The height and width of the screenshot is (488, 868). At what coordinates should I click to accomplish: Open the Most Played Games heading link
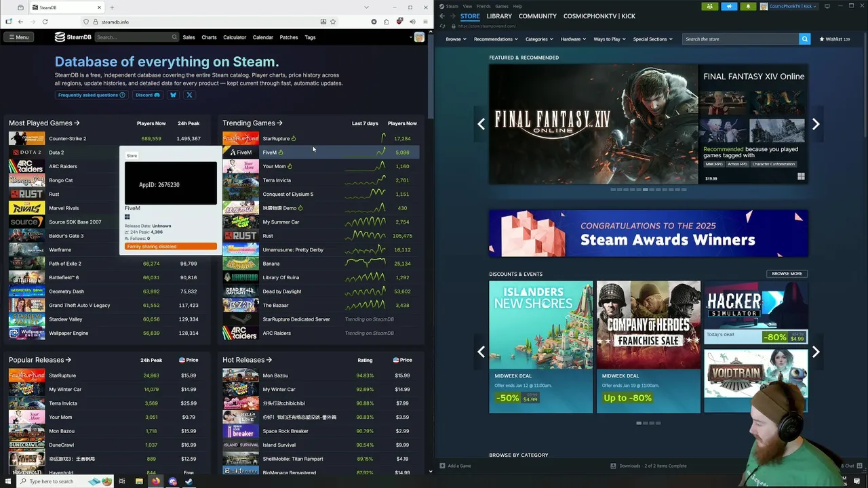point(44,123)
